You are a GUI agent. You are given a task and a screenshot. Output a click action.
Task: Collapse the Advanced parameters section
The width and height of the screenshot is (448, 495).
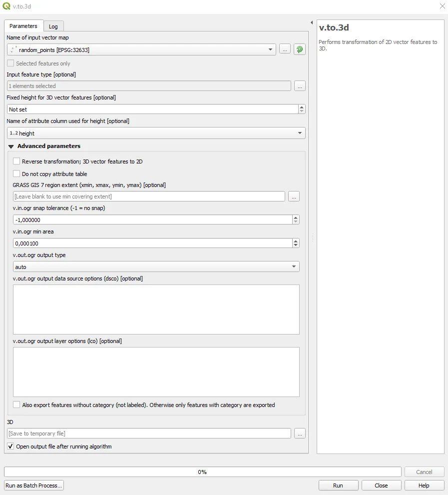pos(11,146)
